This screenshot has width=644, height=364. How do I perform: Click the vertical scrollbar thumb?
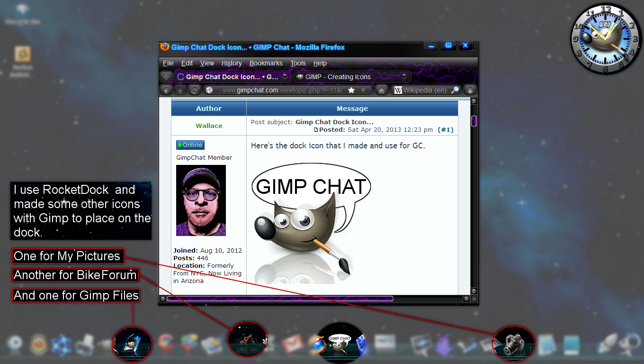[474, 121]
